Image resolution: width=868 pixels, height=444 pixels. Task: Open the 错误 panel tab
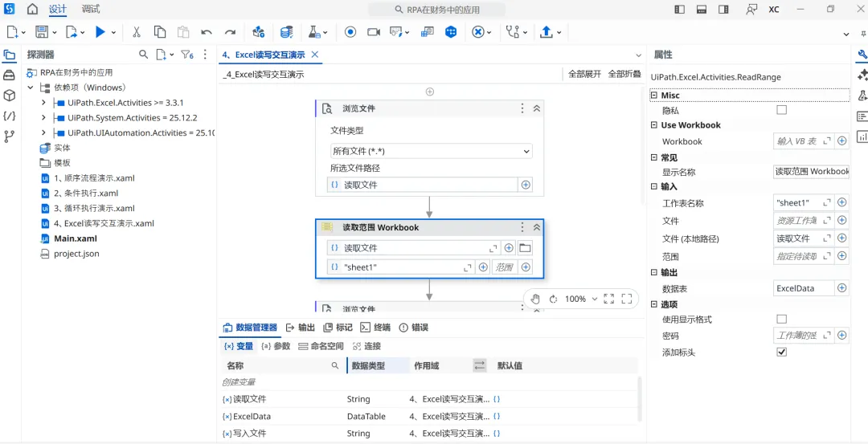tap(414, 328)
